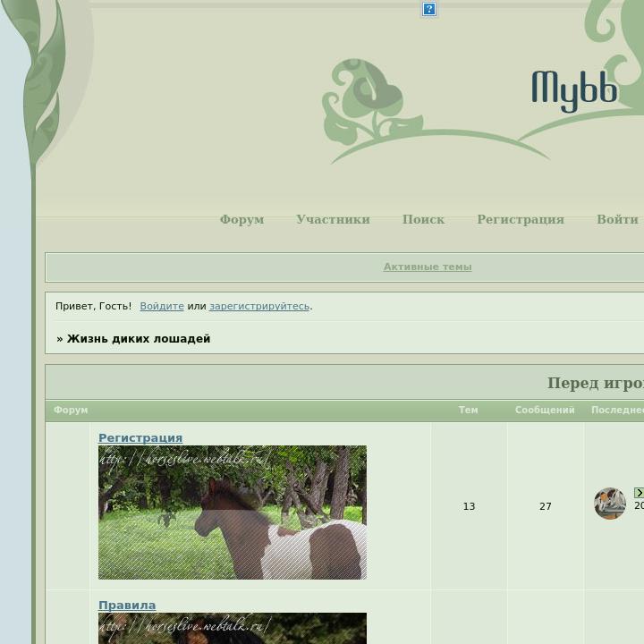This screenshot has width=644, height=644.
Task: Click the blue question mark icon
Action: pos(428,9)
